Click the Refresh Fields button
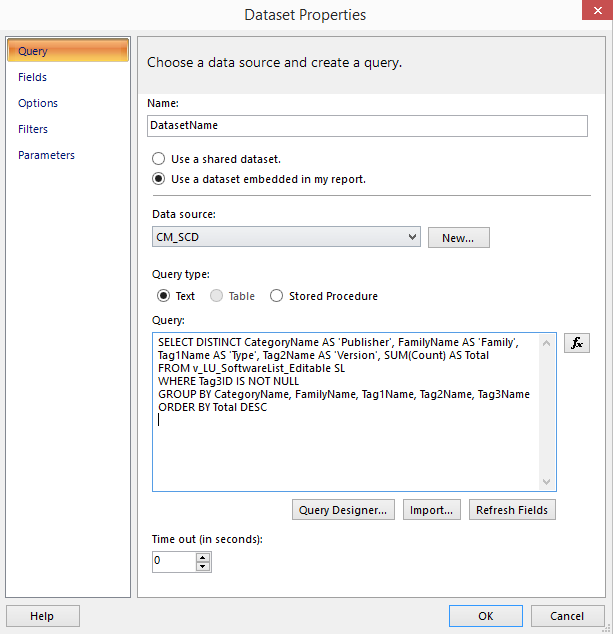 (512, 509)
